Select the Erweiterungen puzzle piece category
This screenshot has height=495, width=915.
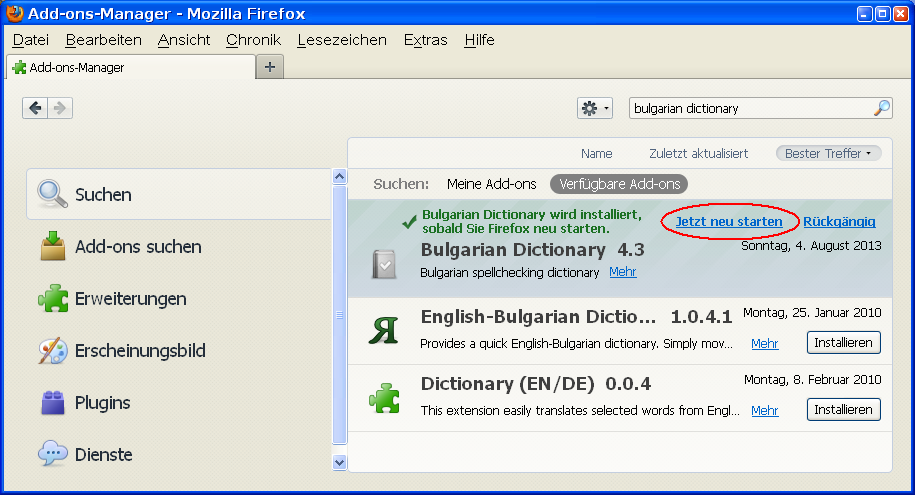(x=129, y=299)
